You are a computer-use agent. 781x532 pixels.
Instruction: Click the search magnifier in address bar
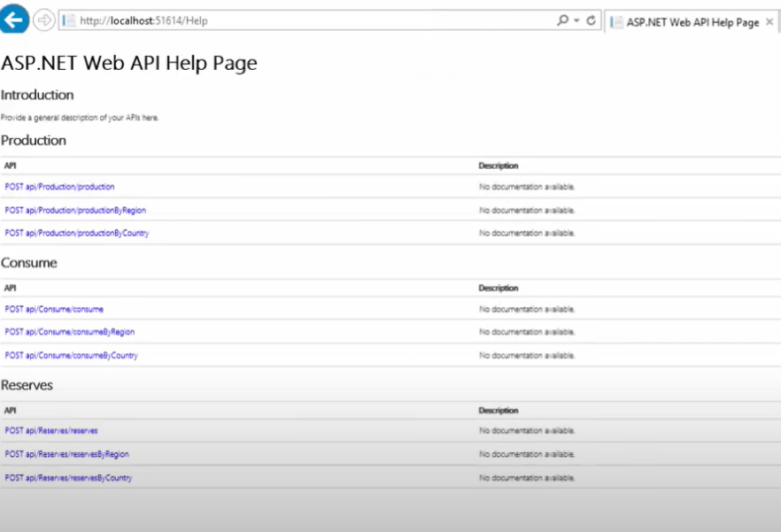562,20
